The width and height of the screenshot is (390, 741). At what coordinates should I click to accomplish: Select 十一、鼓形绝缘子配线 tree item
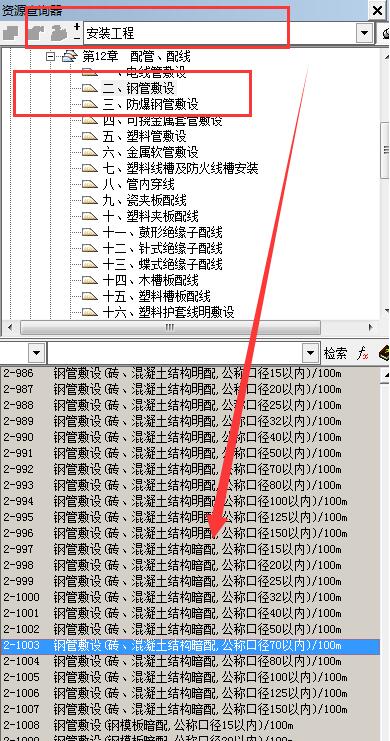point(162,233)
